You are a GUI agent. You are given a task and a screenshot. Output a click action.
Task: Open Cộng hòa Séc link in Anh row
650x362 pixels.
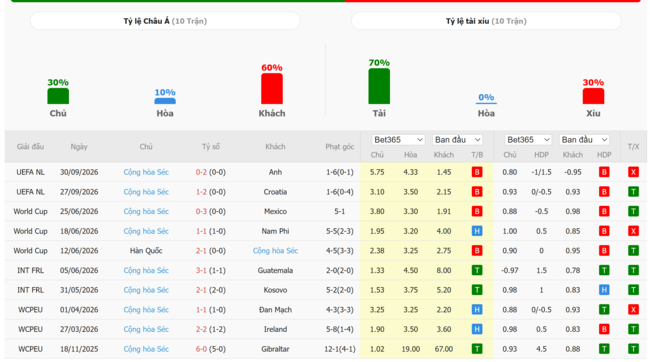pos(146,172)
